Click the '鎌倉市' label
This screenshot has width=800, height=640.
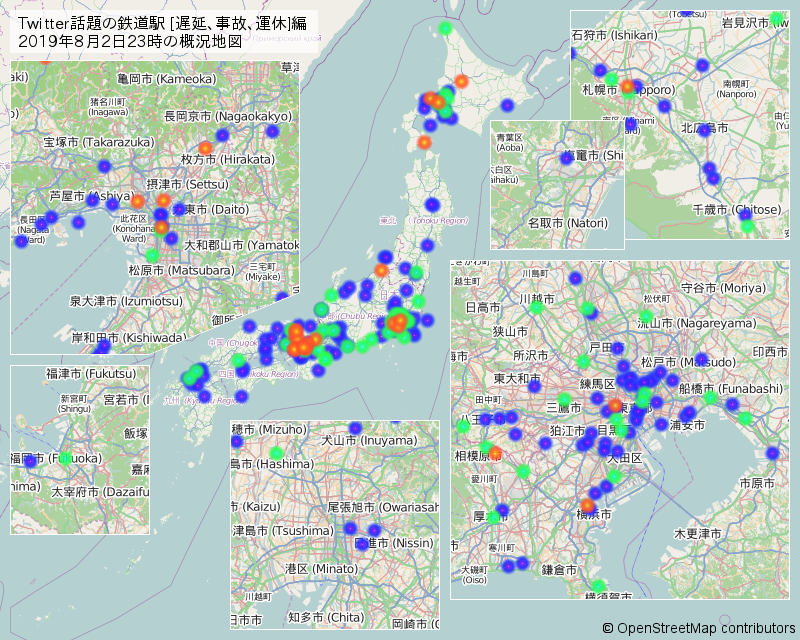[559, 570]
